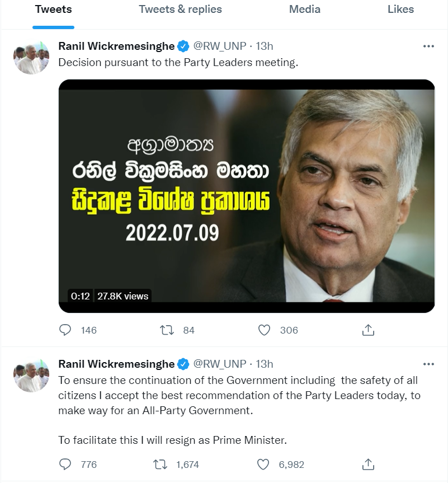Like the resign as Prime Minister tweet
The image size is (448, 483).
tap(263, 465)
